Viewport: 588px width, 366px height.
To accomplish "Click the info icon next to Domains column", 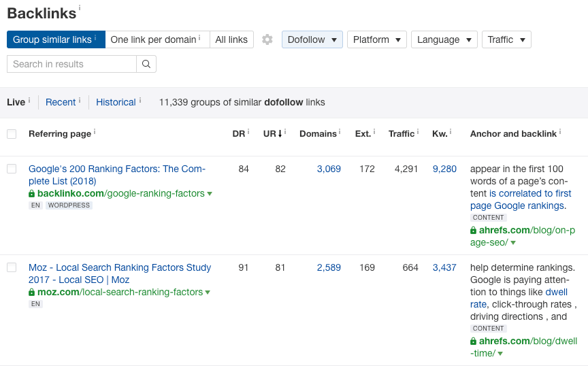I will tap(340, 131).
